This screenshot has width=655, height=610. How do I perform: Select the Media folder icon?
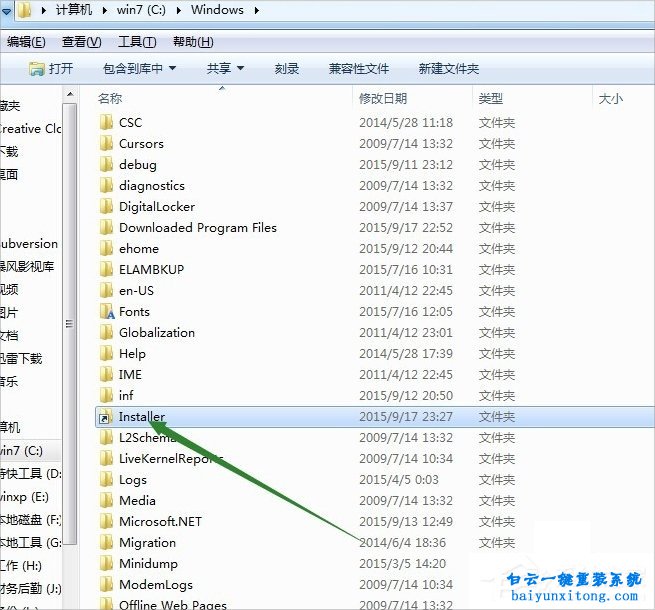pos(106,500)
